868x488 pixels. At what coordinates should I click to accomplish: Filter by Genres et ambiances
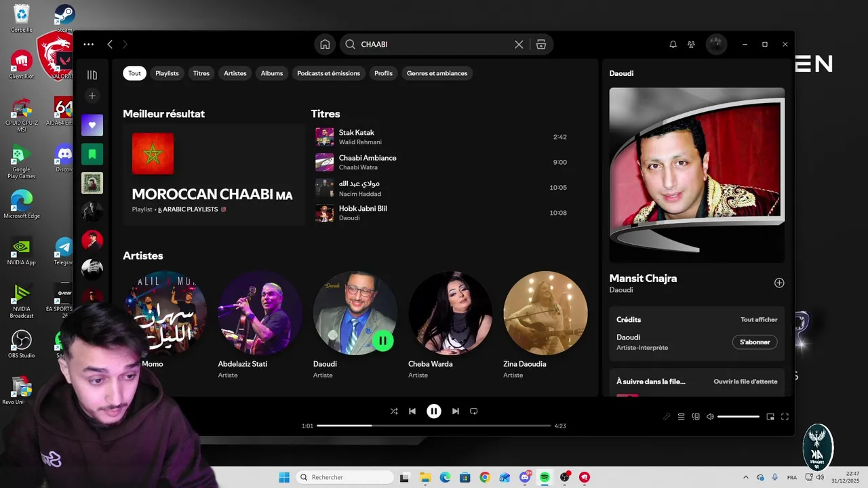(437, 73)
